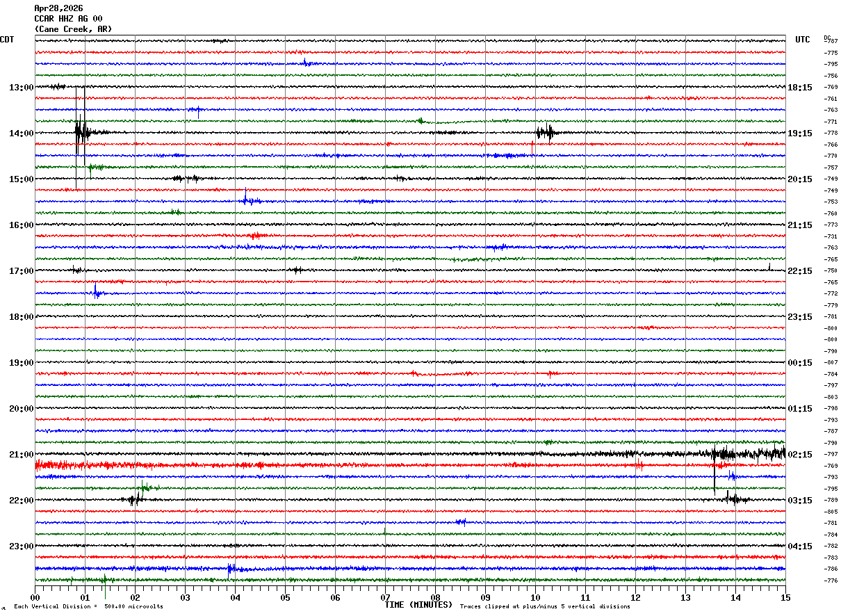Screen dimensions: 841x616
Task: Click the 01:15 UTC time label
Action: point(799,409)
